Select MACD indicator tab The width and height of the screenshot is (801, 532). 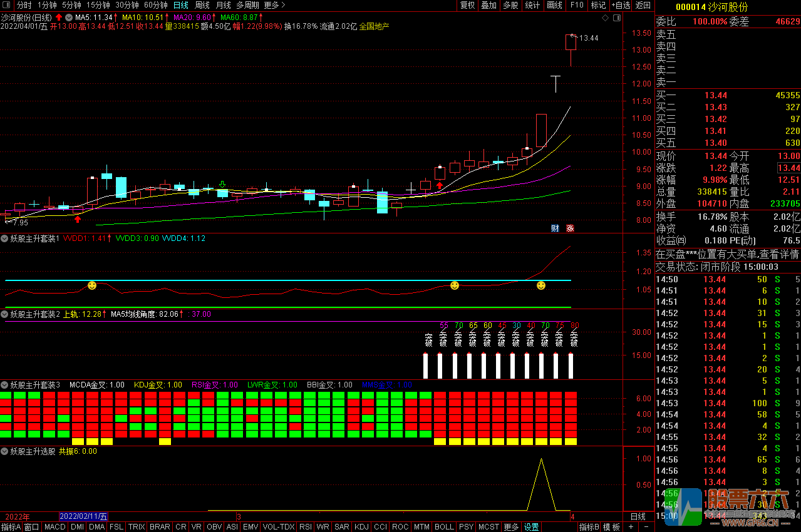(55, 527)
